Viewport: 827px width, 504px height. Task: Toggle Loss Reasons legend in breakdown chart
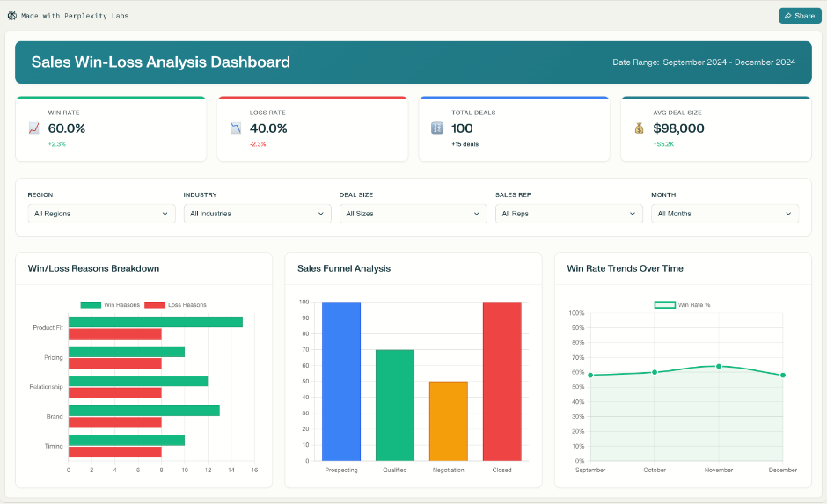(175, 305)
